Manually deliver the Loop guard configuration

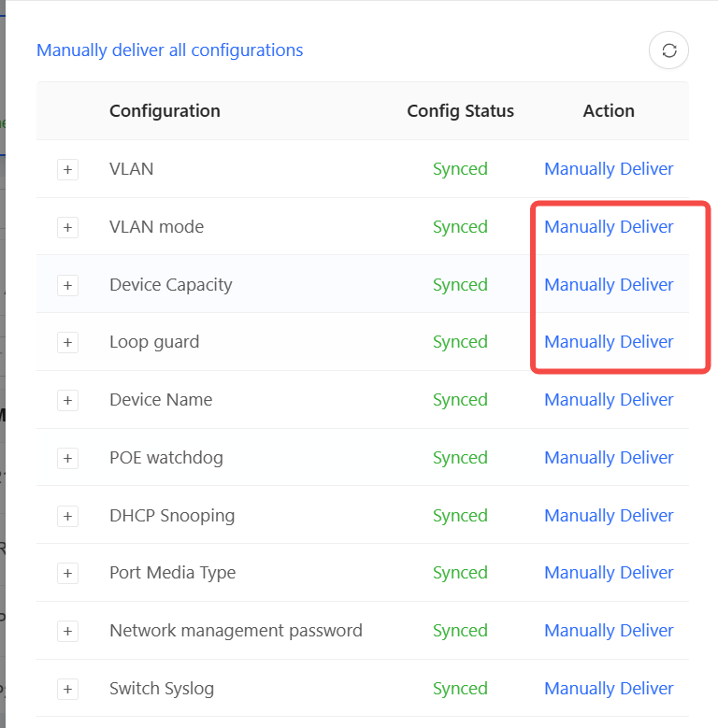pyautogui.click(x=609, y=342)
